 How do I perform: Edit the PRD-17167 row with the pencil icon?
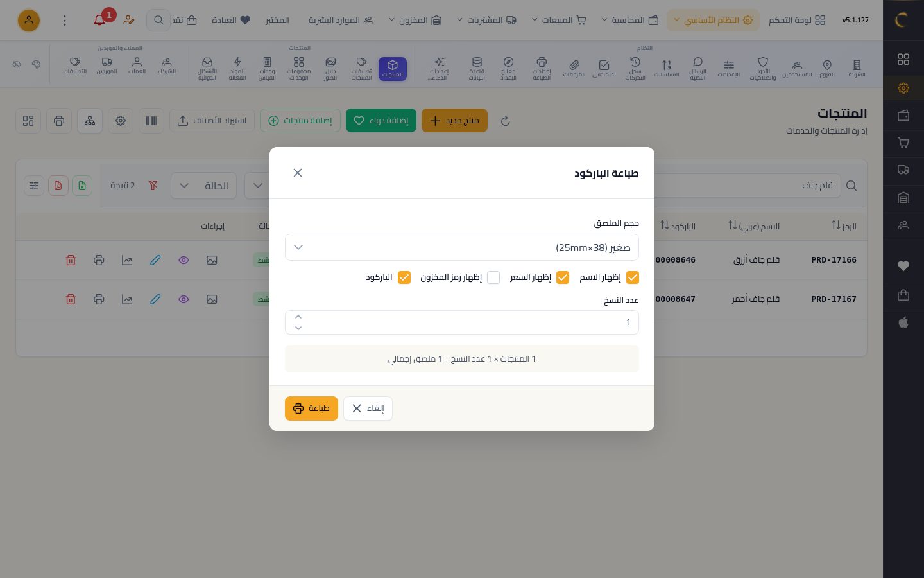(155, 299)
